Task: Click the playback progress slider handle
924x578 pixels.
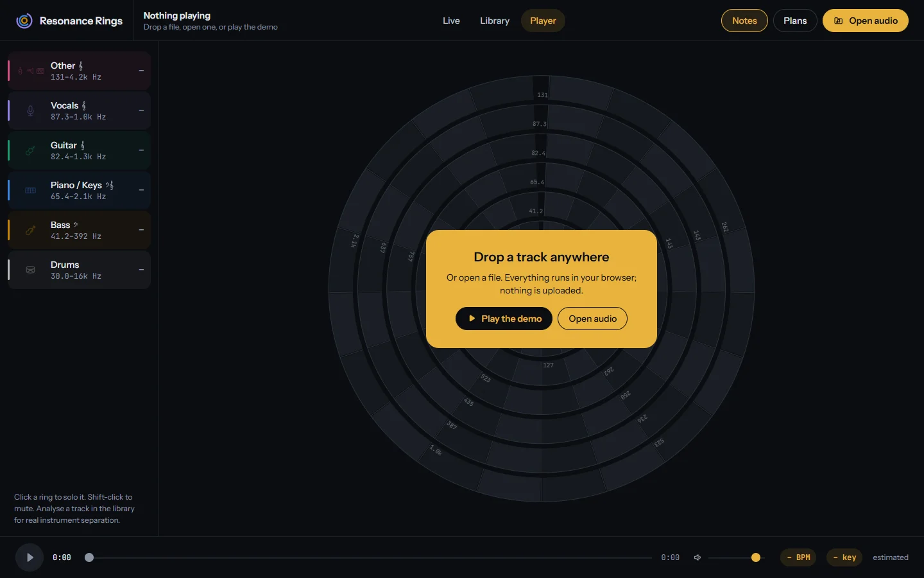Action: 89,557
